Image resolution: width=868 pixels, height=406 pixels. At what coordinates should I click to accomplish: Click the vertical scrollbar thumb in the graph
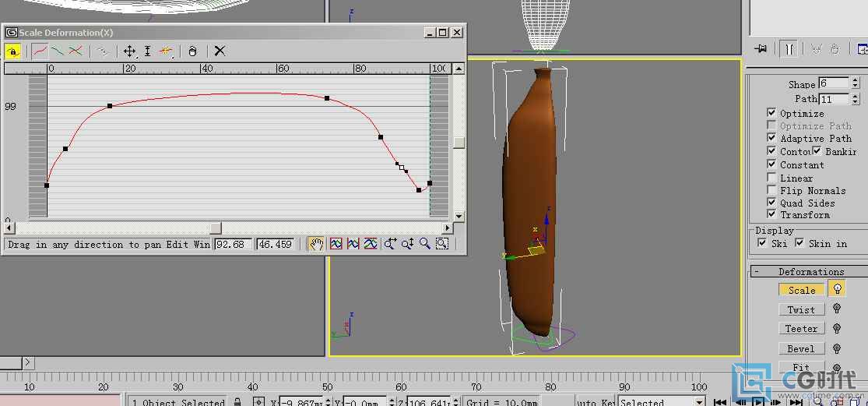point(459,143)
